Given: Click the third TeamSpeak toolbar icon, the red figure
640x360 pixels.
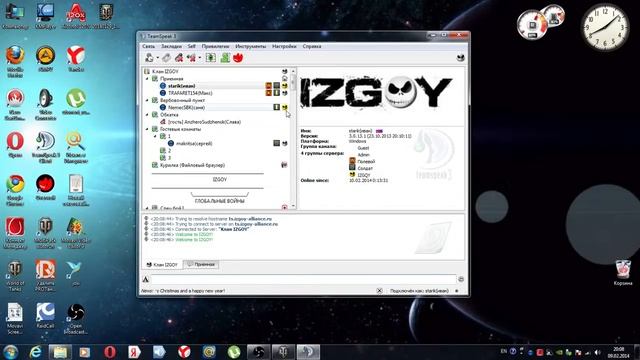Looking at the screenshot, I should click(179, 58).
